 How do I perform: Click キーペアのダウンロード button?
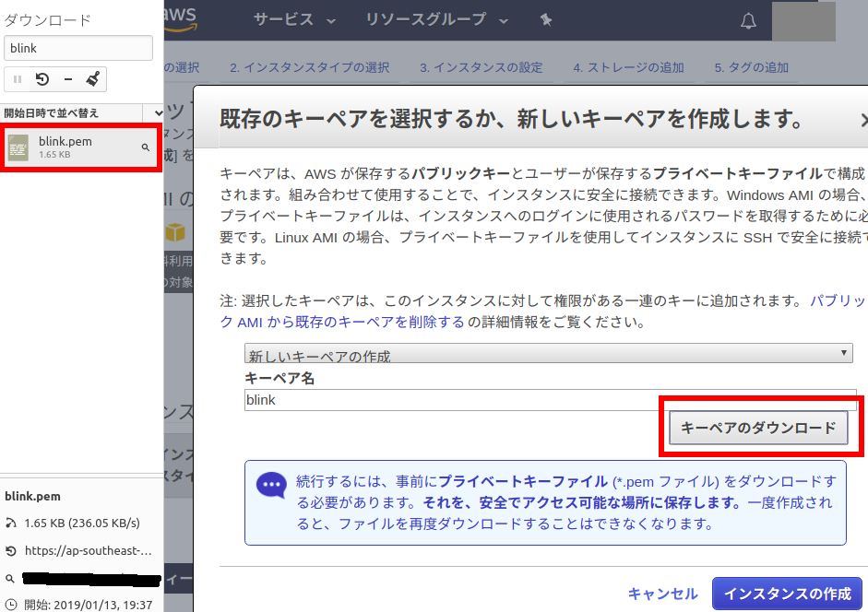pos(758,428)
